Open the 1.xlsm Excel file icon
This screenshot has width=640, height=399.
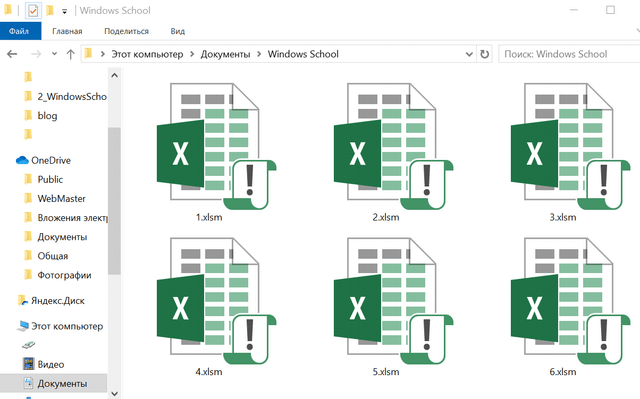(x=216, y=146)
